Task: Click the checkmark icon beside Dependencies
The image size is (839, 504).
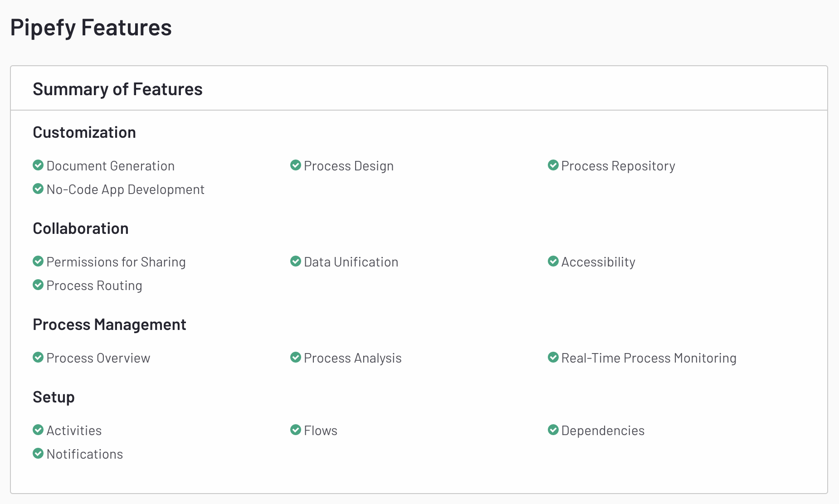Action: 553,430
